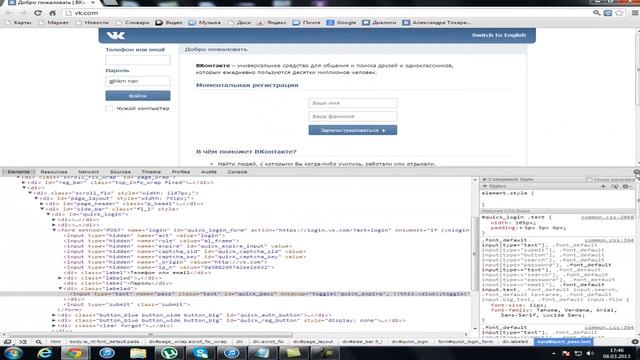640x360 pixels.
Task: Click the Switch to English link
Action: [x=499, y=35]
